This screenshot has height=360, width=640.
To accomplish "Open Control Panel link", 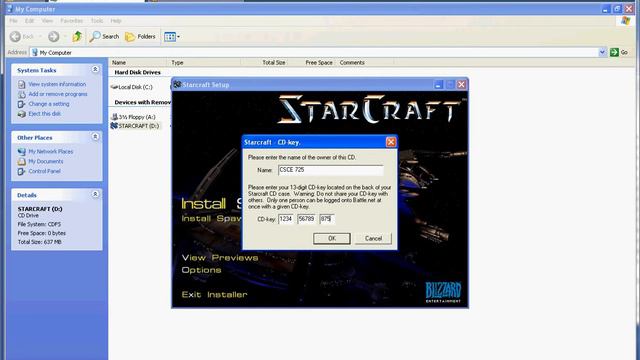I will (x=44, y=171).
